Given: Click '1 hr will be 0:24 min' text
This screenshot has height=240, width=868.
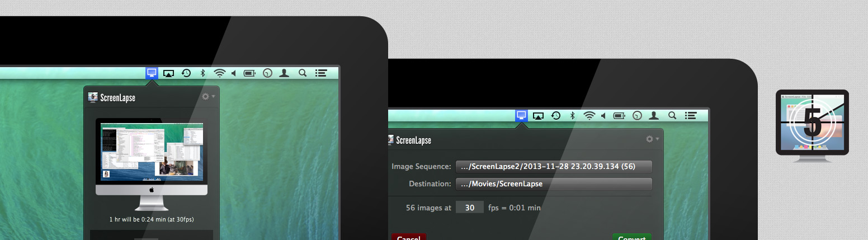Looking at the screenshot, I should [152, 219].
